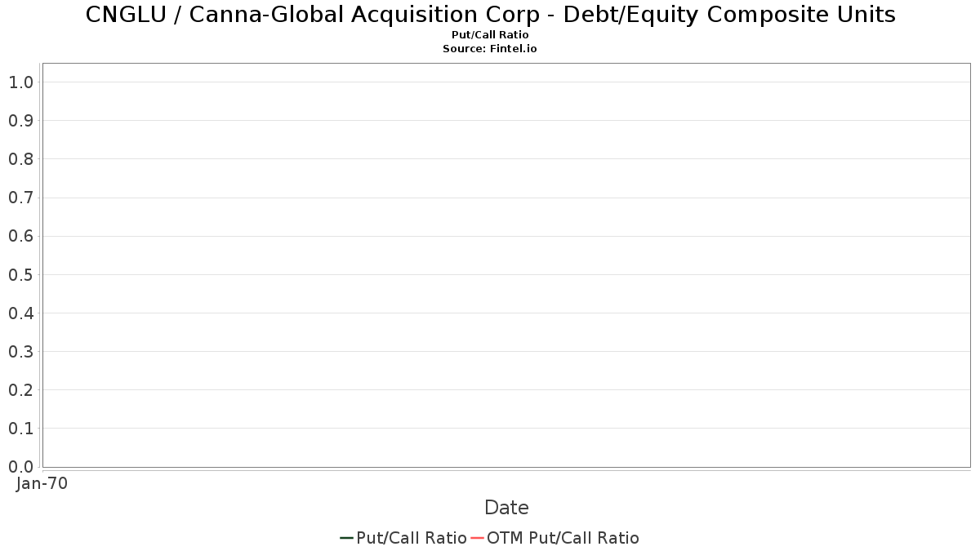
Task: Click the 0.4 y-axis label
Action: [x=20, y=313]
